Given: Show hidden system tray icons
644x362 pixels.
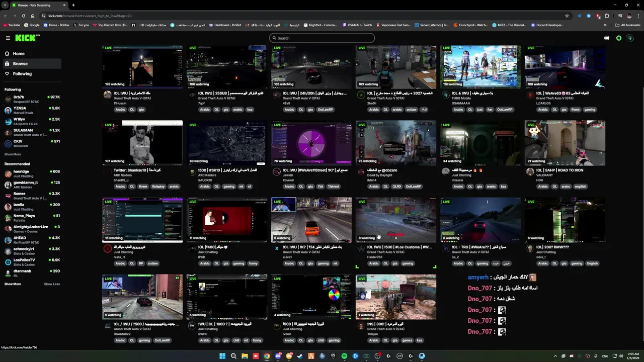Looking at the screenshot, I should 555,356.
